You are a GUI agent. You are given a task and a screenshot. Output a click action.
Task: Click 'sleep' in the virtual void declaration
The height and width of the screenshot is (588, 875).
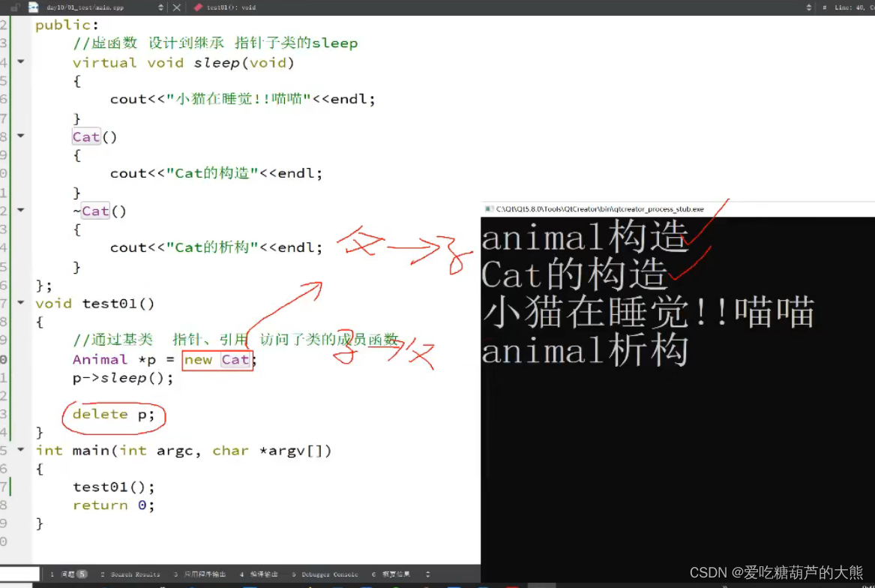tap(217, 62)
